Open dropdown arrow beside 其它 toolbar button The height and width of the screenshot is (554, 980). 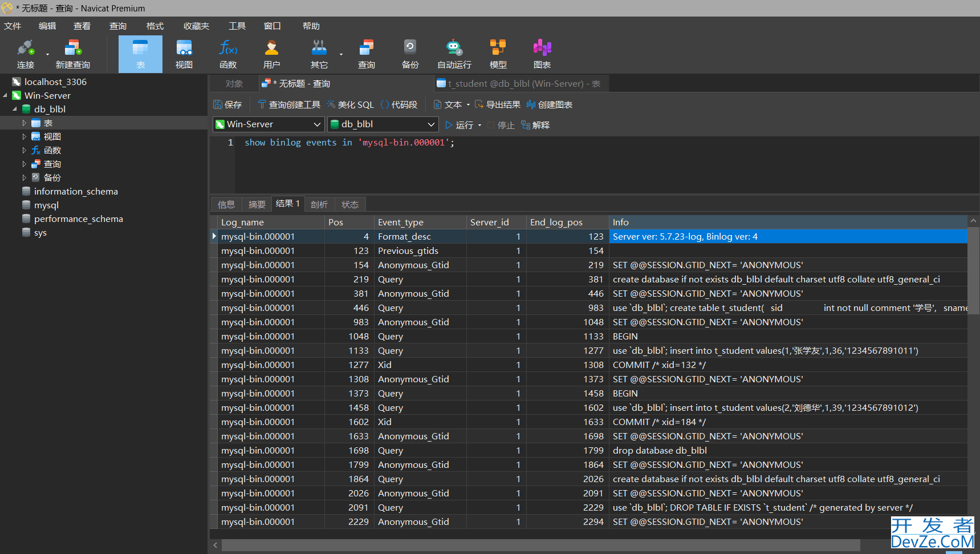[x=341, y=55]
